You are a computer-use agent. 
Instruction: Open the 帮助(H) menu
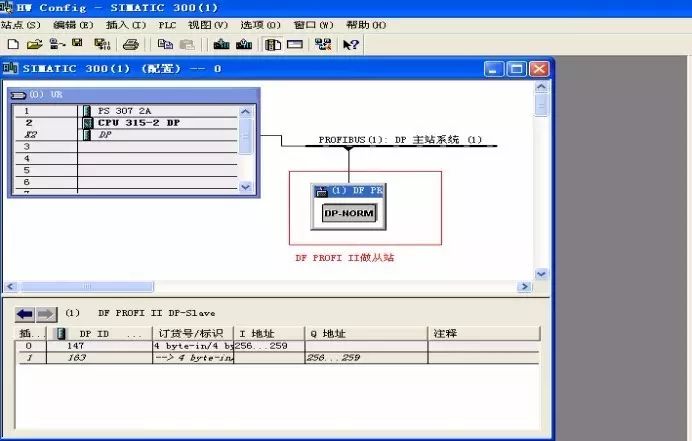click(366, 25)
